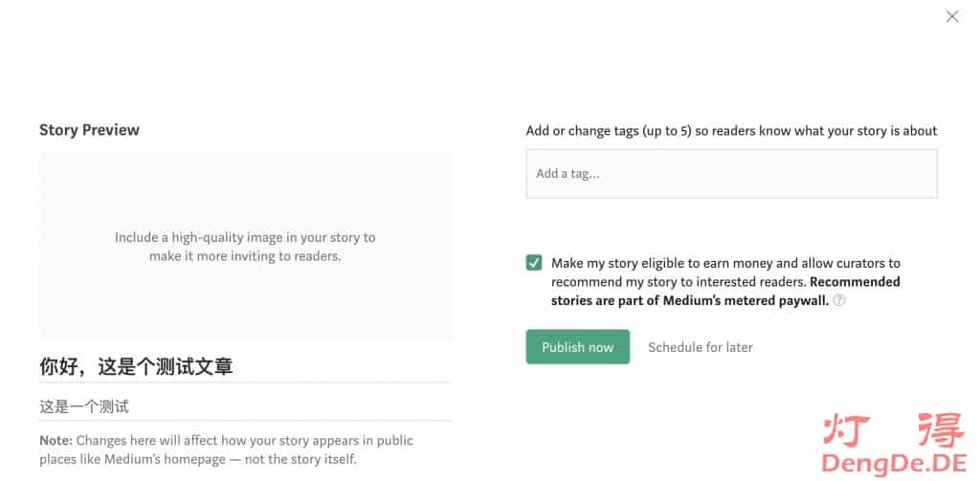Click the 'not the story itself' note line
Image resolution: width=980 pixels, height=481 pixels.
[196, 460]
